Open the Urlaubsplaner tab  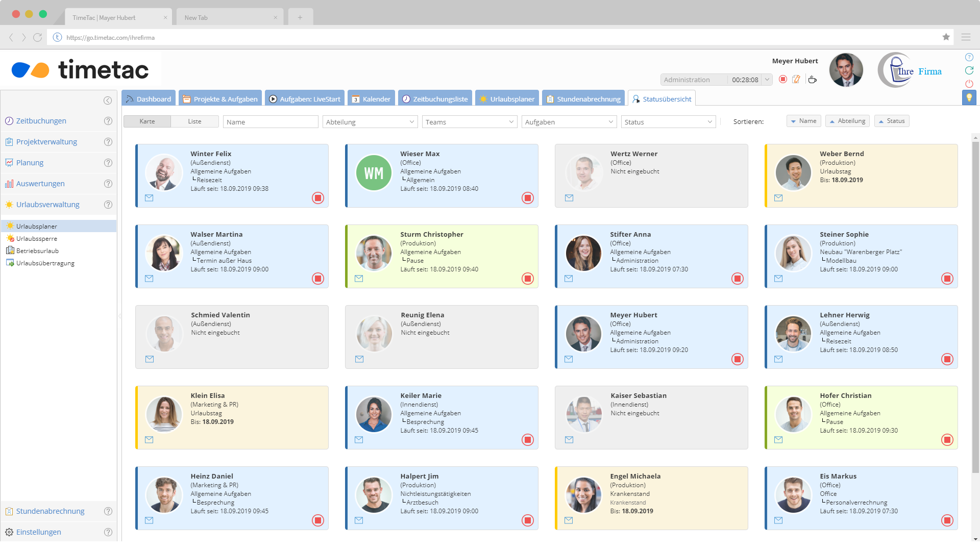click(x=507, y=99)
